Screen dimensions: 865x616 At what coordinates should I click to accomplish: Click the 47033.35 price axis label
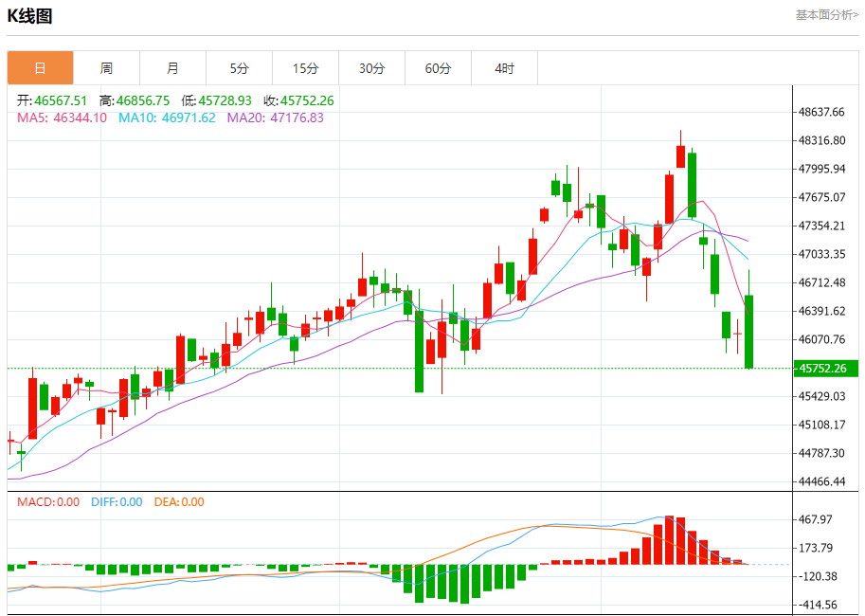click(821, 254)
